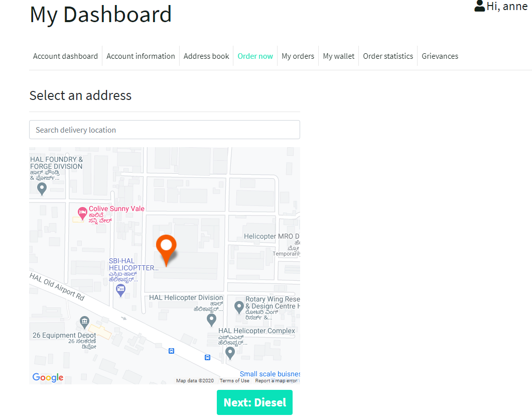532x418 pixels.
Task: Click the Small scale business map label
Action: (270, 374)
